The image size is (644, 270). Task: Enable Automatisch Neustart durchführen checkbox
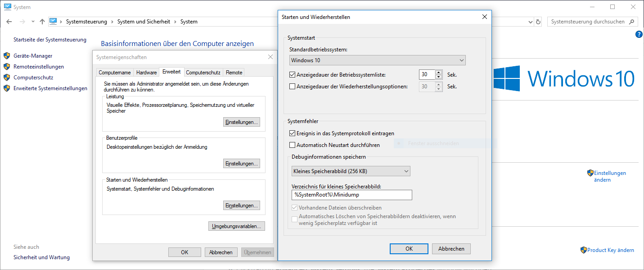tap(293, 145)
